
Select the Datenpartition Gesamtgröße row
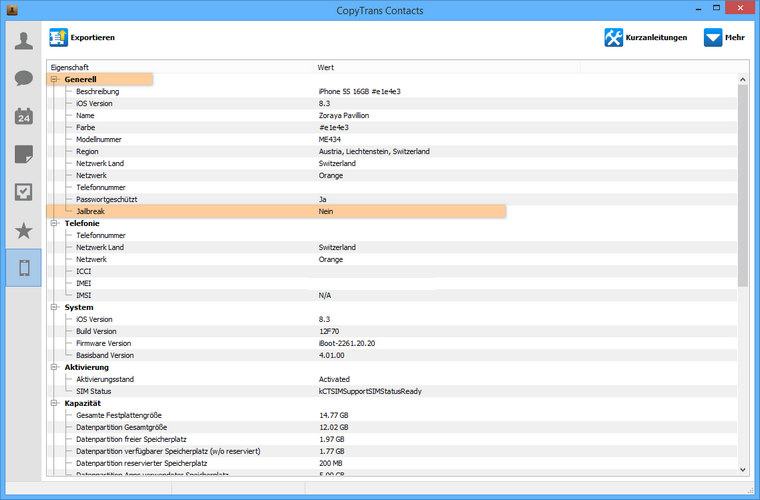[392, 427]
